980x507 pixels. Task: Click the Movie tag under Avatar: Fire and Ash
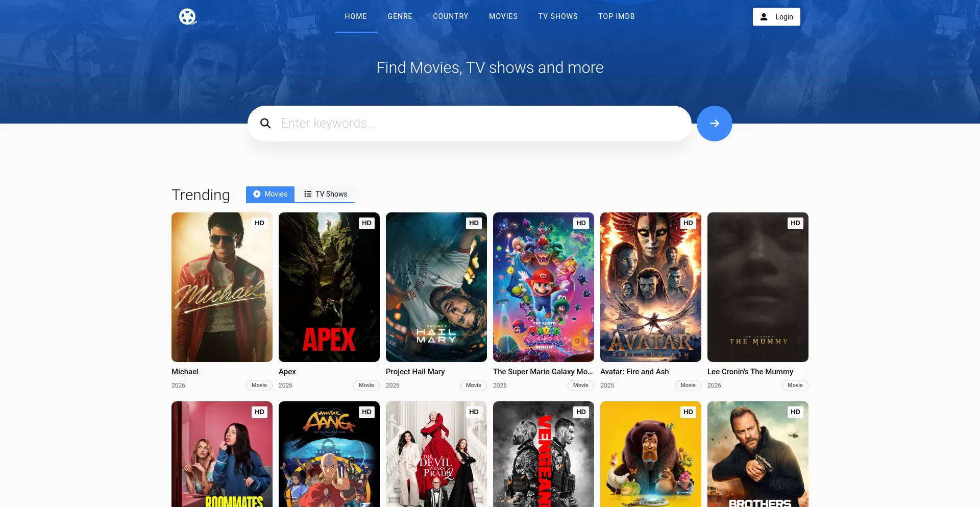pyautogui.click(x=688, y=385)
